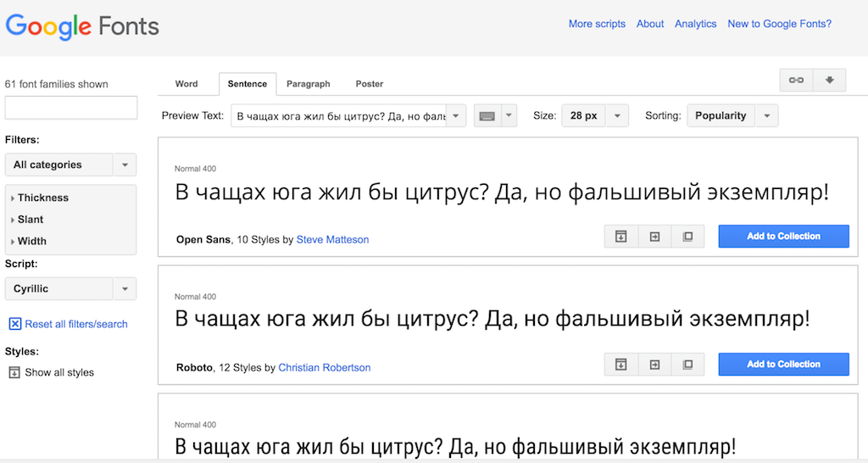This screenshot has width=868, height=463.
Task: Open the Popularity sorting dropdown
Action: (732, 116)
